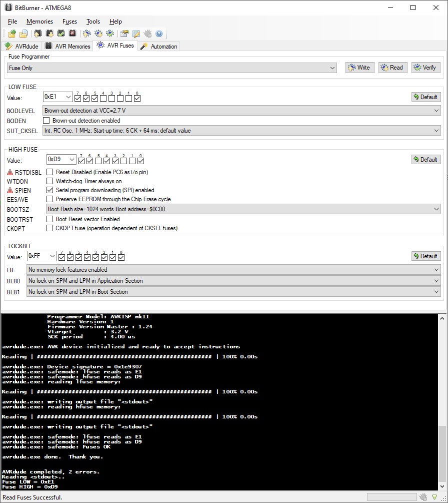Click the read chip memory toolbar icon
The image size is (448, 503).
point(49,34)
